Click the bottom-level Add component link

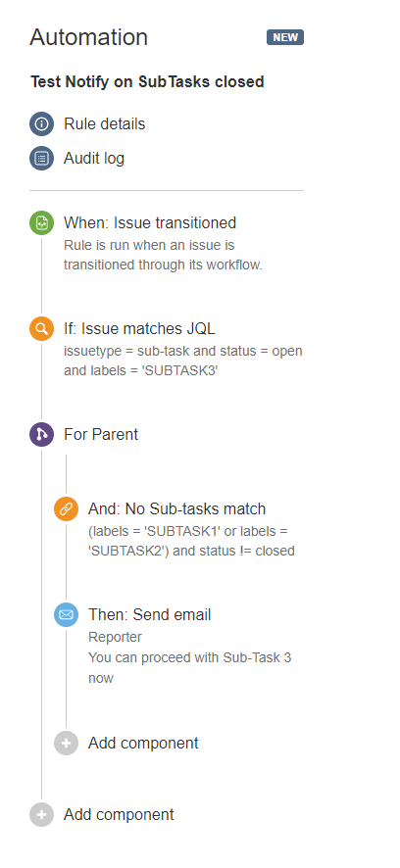coord(119,815)
